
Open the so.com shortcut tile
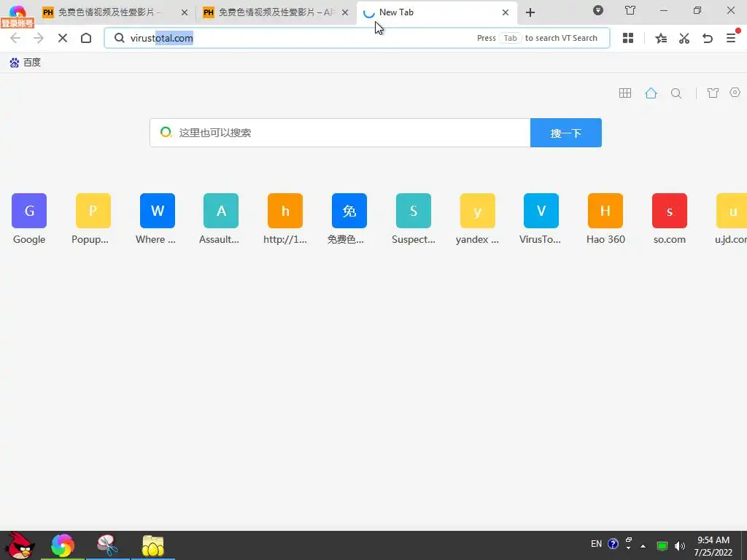click(670, 219)
